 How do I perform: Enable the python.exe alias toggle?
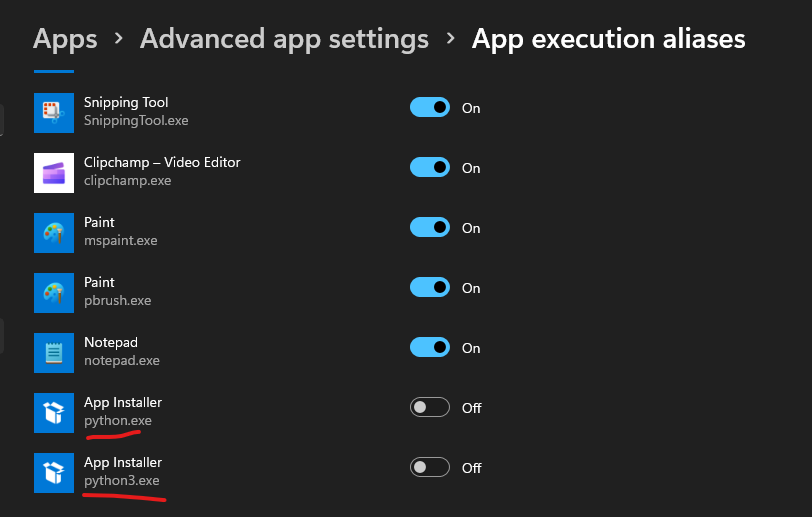coord(430,407)
